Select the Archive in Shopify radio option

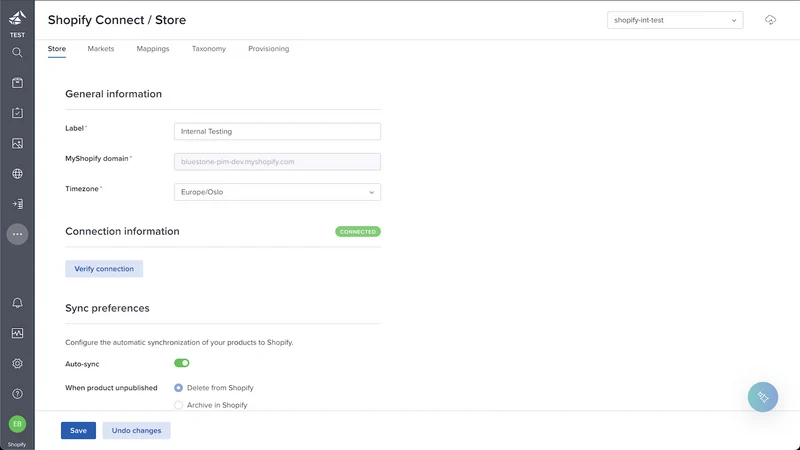tap(178, 405)
